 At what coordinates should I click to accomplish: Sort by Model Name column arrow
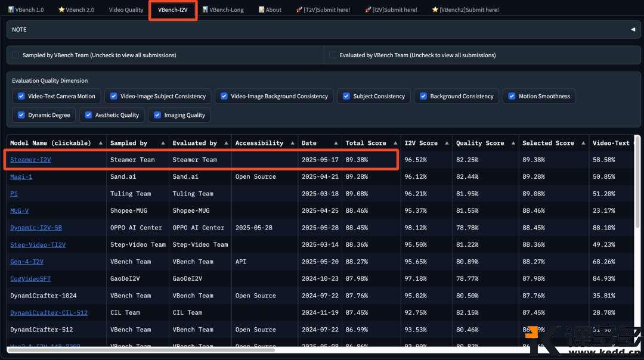pos(101,143)
